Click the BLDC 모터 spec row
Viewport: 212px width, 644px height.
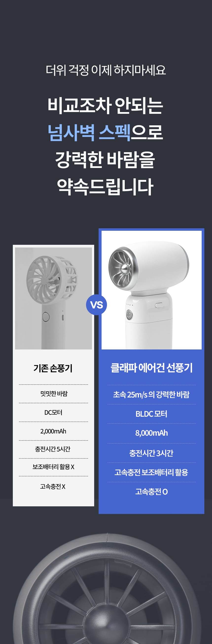coord(151,414)
